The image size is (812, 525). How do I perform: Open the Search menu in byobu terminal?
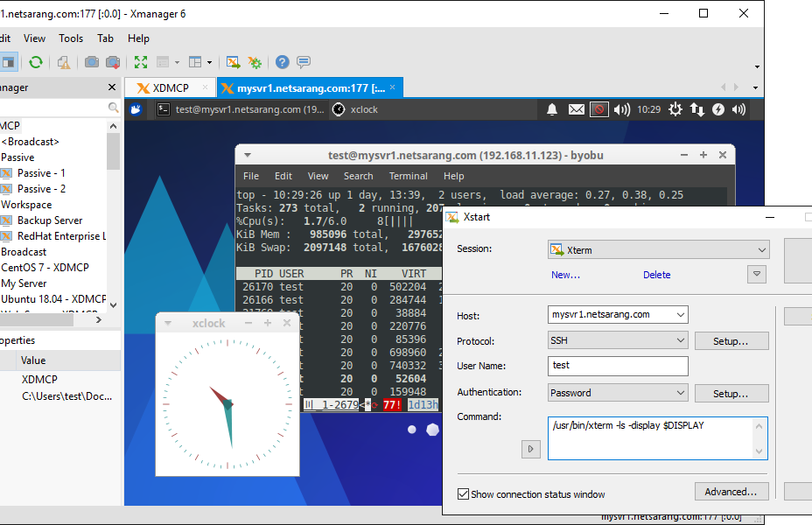[x=359, y=176]
